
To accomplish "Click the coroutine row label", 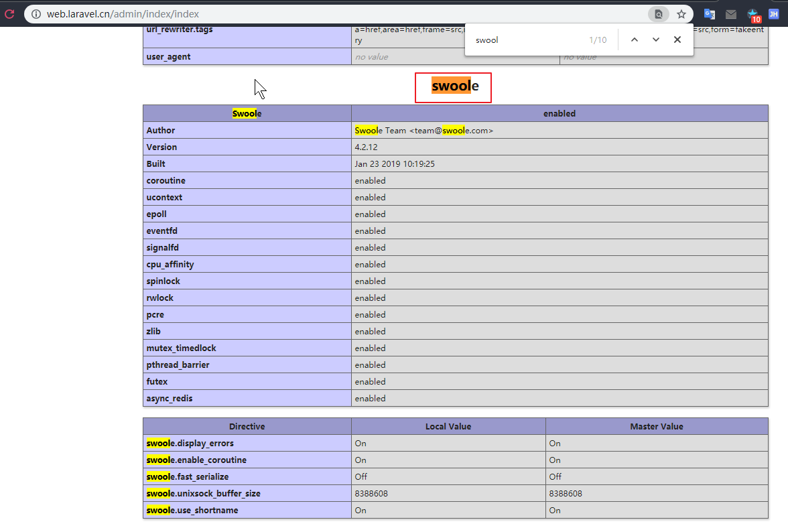I will click(166, 181).
